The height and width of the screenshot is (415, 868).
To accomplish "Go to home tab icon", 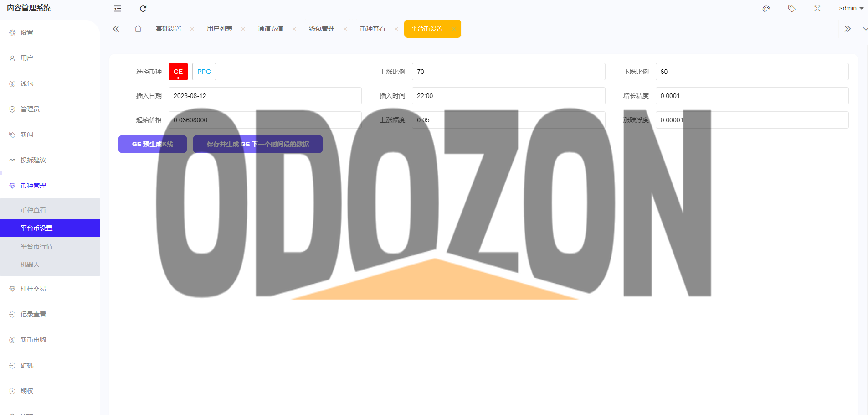I will [x=138, y=29].
